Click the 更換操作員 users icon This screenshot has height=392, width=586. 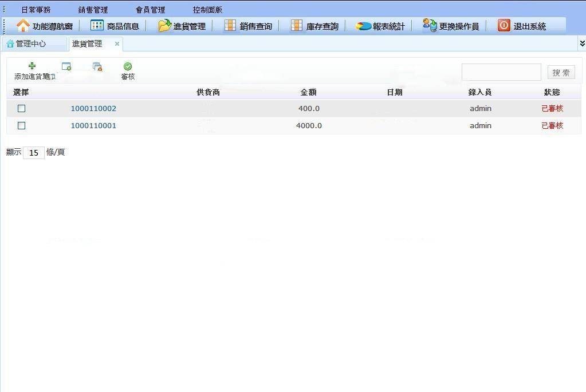tap(430, 25)
